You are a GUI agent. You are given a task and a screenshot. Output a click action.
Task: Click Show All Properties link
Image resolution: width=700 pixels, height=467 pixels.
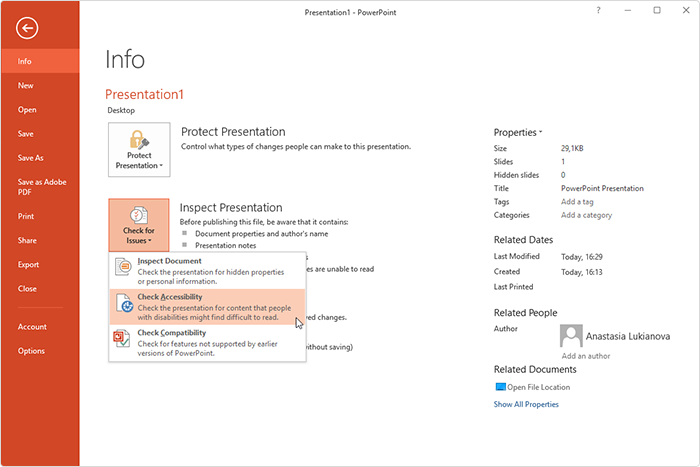526,404
